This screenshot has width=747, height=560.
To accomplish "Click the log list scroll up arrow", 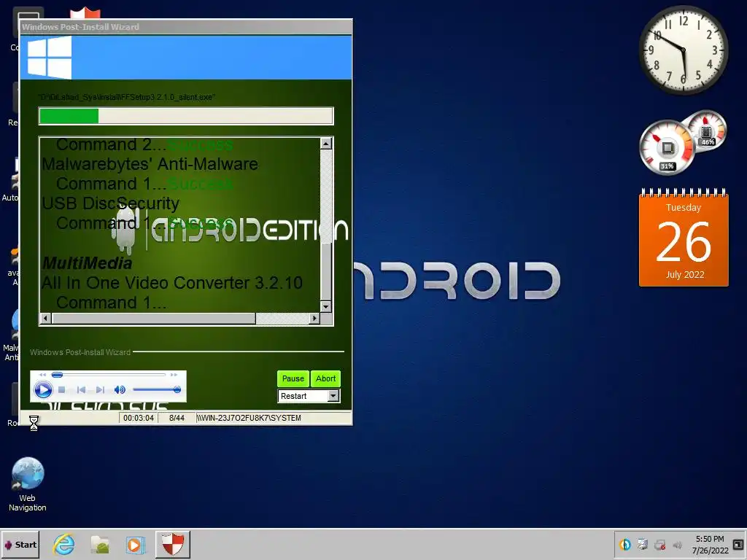I will pos(326,144).
